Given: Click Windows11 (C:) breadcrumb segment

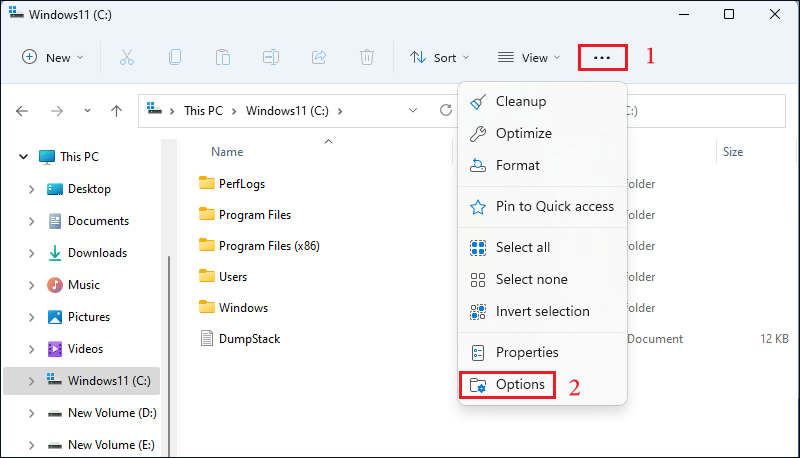Looking at the screenshot, I should 287,111.
